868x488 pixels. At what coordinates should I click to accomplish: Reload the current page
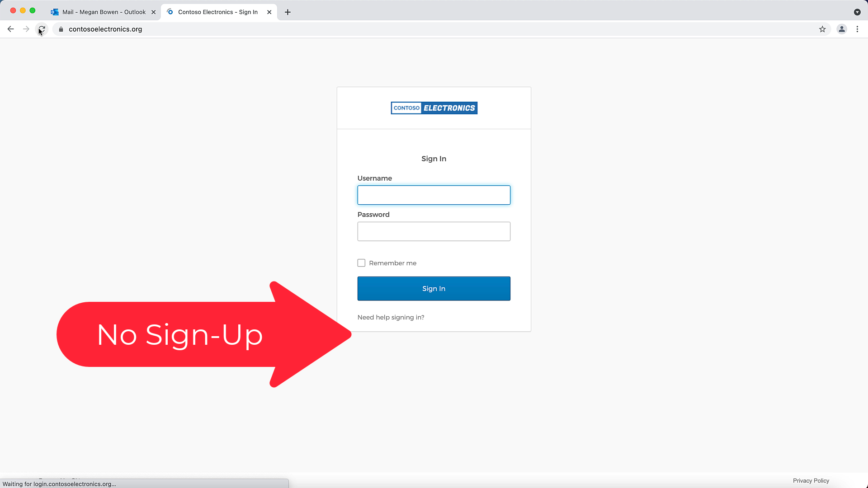pos(42,29)
